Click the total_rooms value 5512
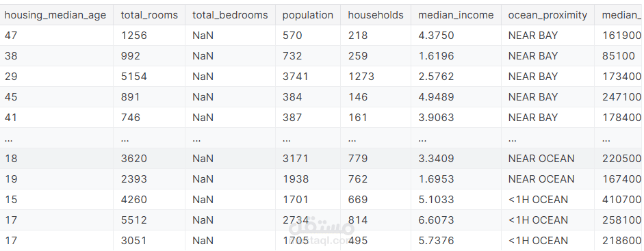The width and height of the screenshot is (644, 251). 133,220
